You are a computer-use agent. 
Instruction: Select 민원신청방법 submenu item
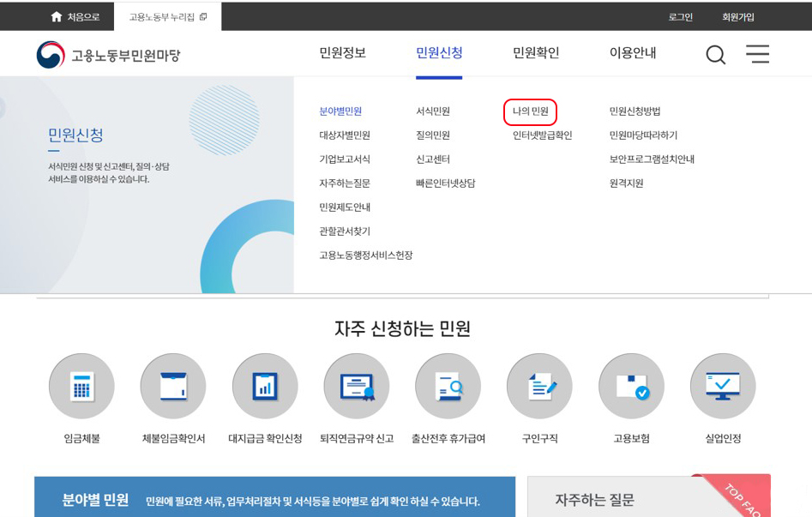pos(635,111)
